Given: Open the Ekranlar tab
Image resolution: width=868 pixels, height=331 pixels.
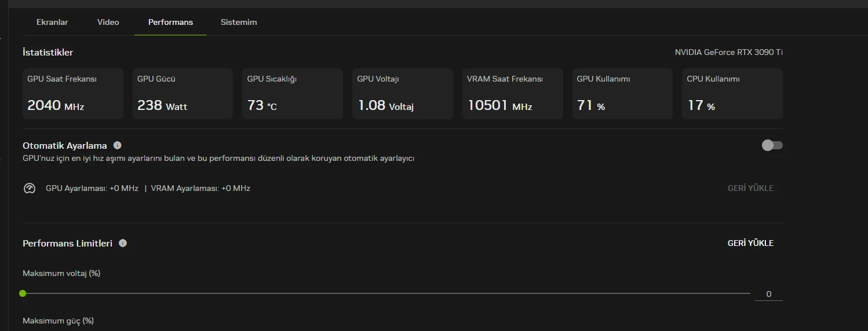Looking at the screenshot, I should [x=52, y=22].
